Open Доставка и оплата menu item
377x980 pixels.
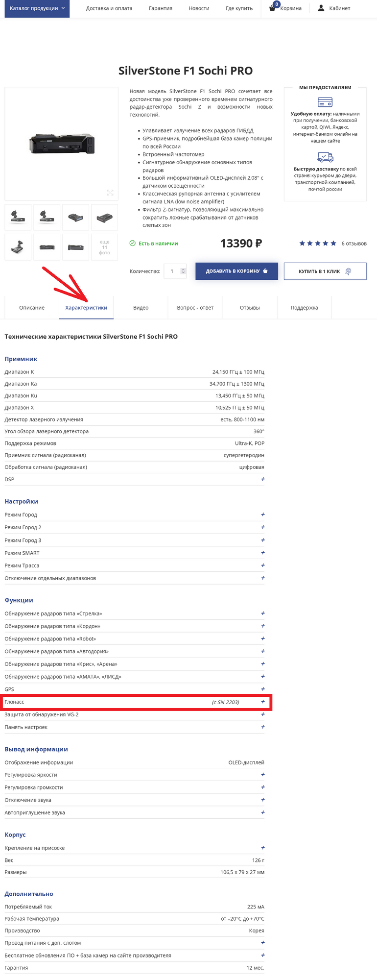click(x=109, y=8)
